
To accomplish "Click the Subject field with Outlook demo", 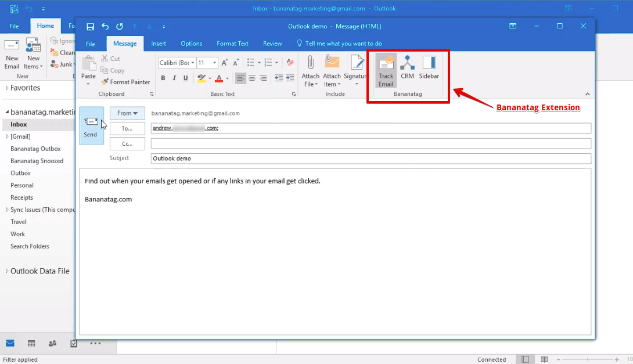I will (371, 158).
